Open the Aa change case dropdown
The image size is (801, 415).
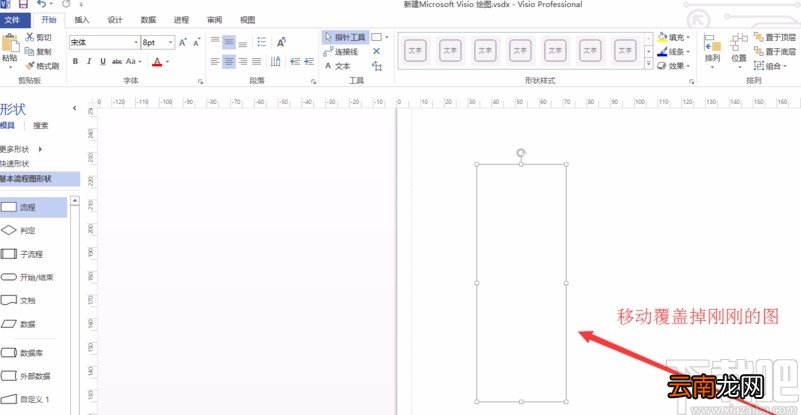(x=133, y=61)
